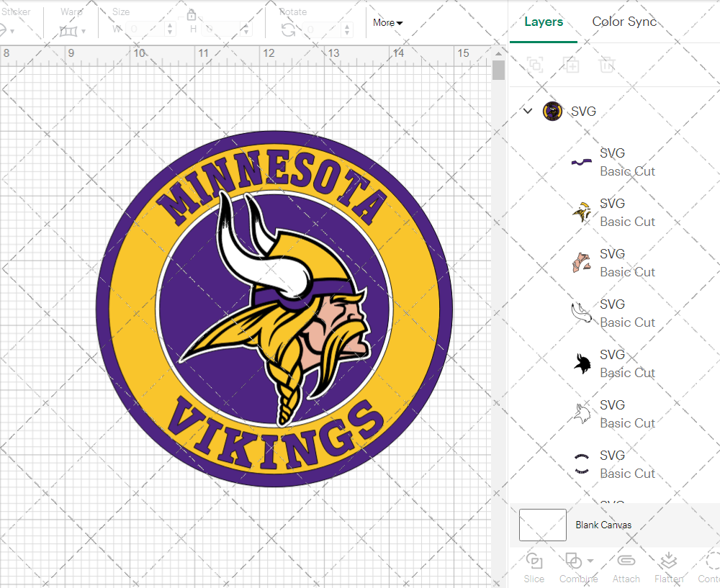Select the black Viking silhouette SVG layer

[614, 363]
